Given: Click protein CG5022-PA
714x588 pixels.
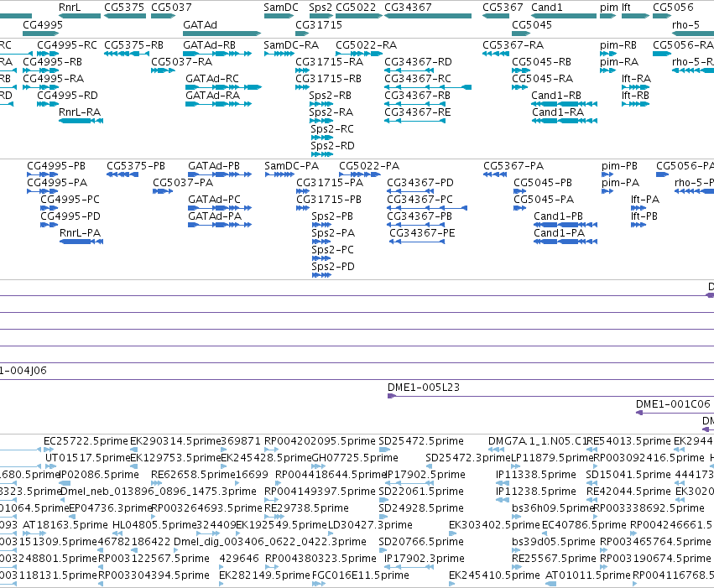Looking at the screenshot, I should [x=369, y=166].
